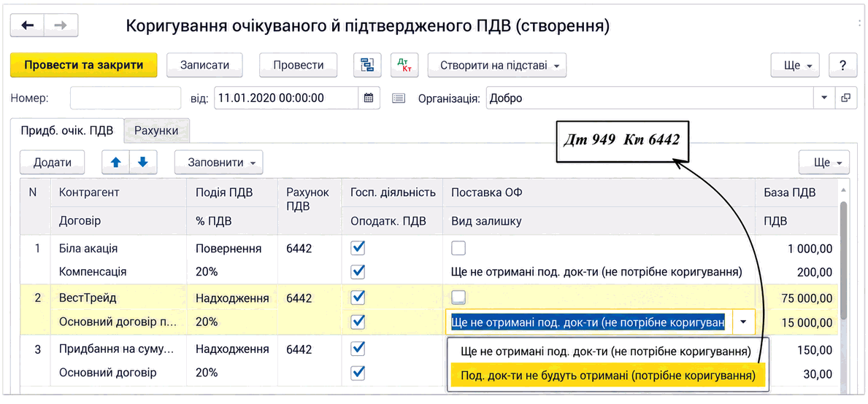The width and height of the screenshot is (868, 404).
Task: Open organization record with the square icon
Action: point(845,98)
